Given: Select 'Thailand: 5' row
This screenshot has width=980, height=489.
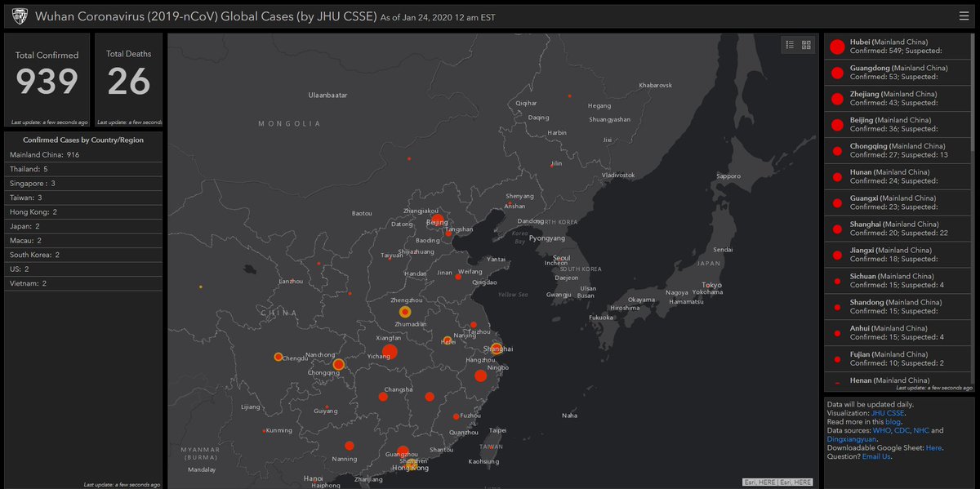Looking at the screenshot, I should pos(83,169).
